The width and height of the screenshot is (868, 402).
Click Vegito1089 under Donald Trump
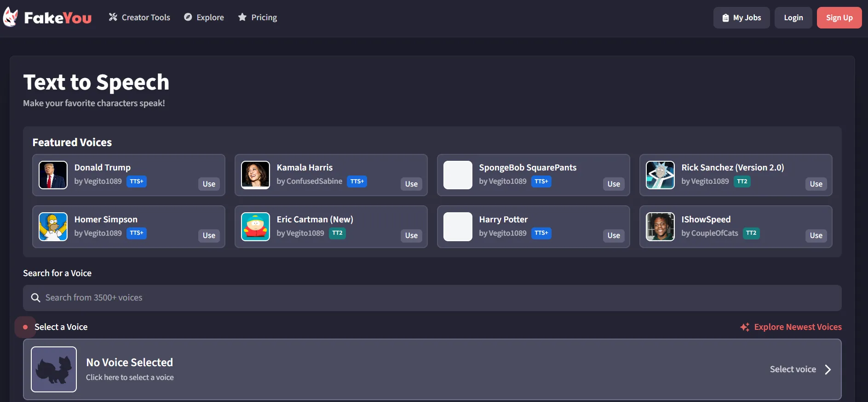tap(103, 181)
